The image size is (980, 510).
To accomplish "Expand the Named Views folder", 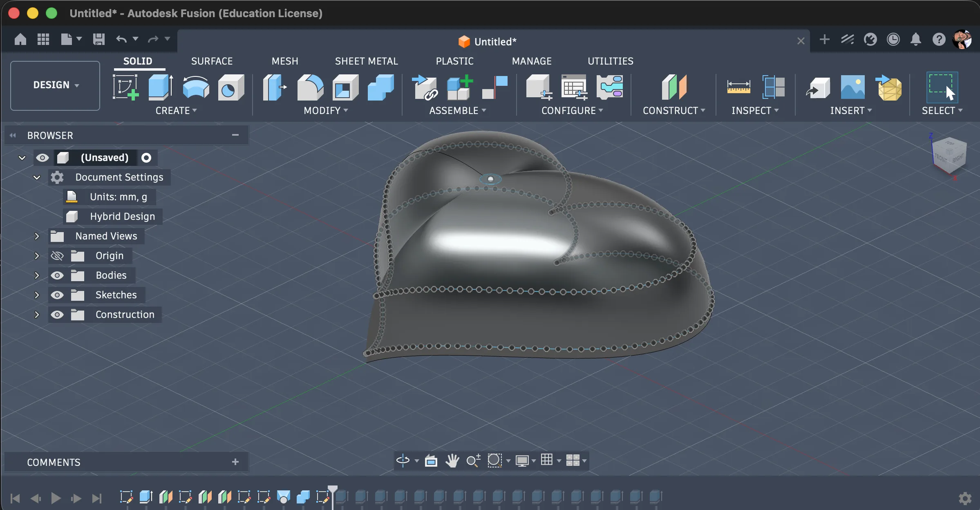I will click(37, 236).
